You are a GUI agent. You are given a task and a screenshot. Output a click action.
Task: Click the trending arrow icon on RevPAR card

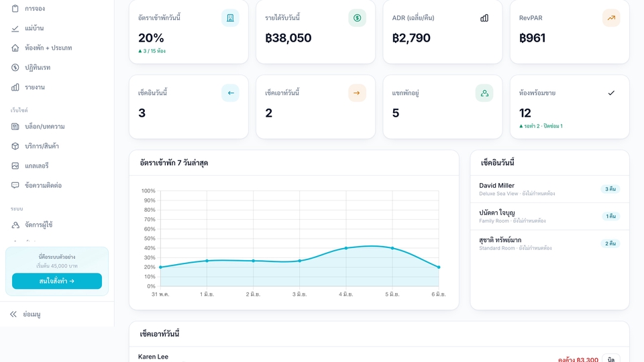tap(611, 18)
